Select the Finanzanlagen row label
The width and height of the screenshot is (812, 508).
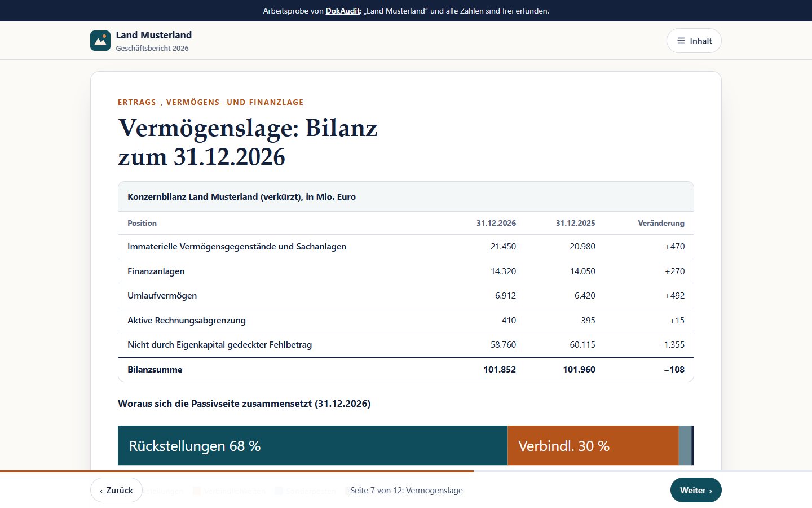[x=156, y=271]
